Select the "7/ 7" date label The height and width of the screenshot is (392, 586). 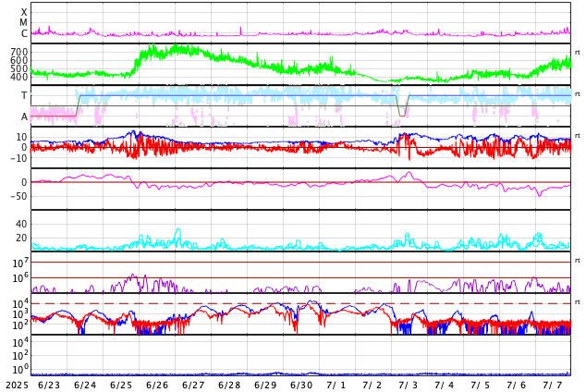(x=553, y=386)
